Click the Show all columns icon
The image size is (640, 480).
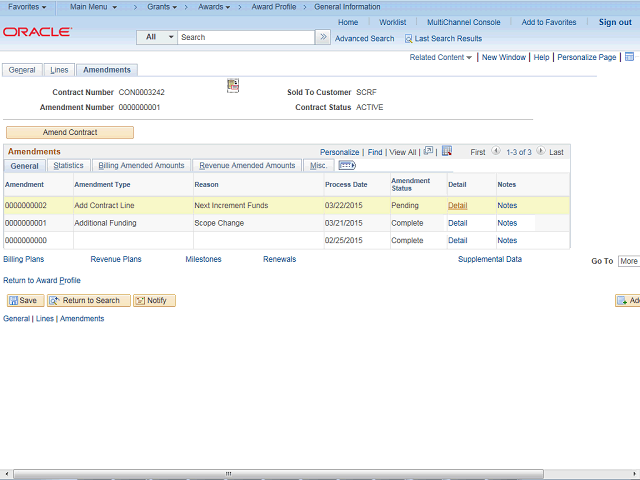pos(347,165)
